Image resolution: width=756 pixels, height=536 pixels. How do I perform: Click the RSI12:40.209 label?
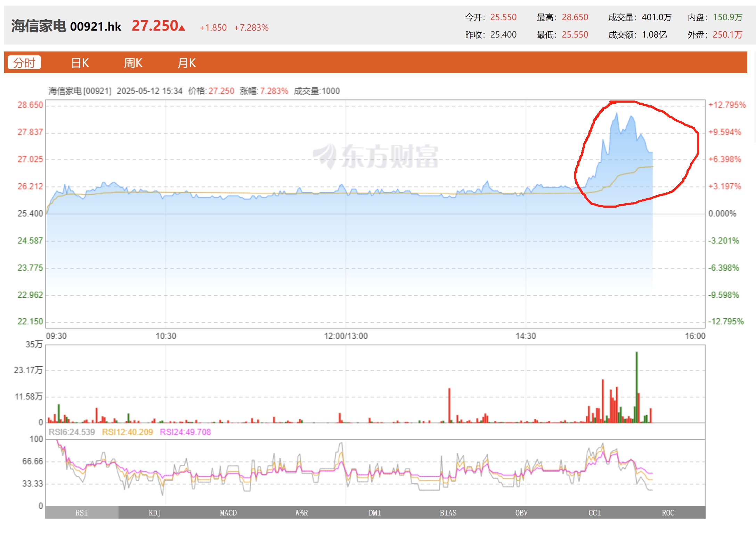pos(127,432)
